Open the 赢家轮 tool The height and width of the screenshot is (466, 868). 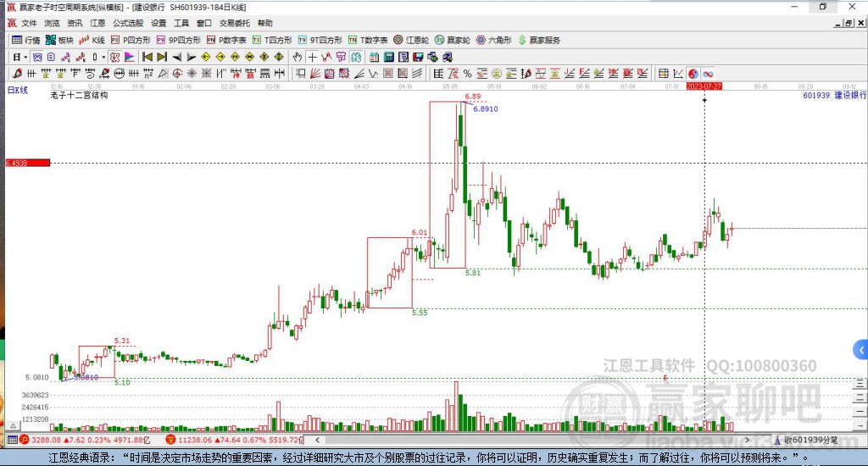[453, 40]
